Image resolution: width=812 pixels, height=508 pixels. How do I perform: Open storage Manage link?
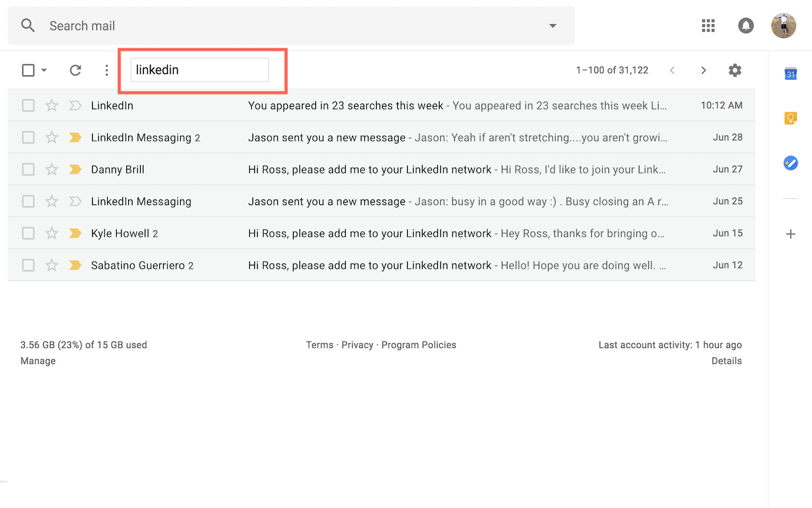pyautogui.click(x=37, y=361)
